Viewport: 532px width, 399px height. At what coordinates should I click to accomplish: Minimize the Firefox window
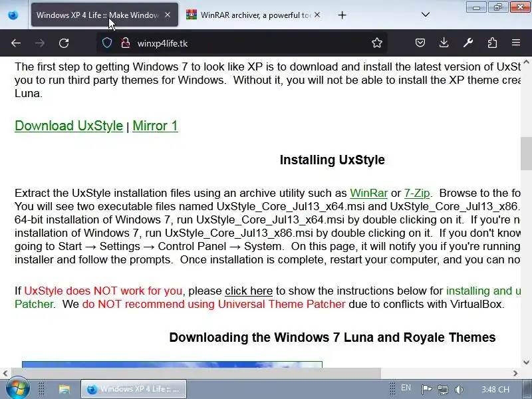tap(476, 7)
